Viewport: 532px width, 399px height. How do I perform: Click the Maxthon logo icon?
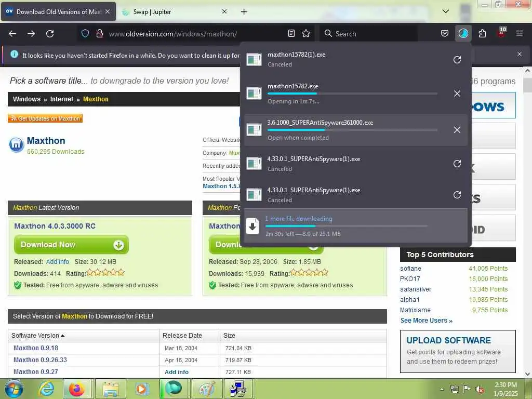tap(16, 145)
